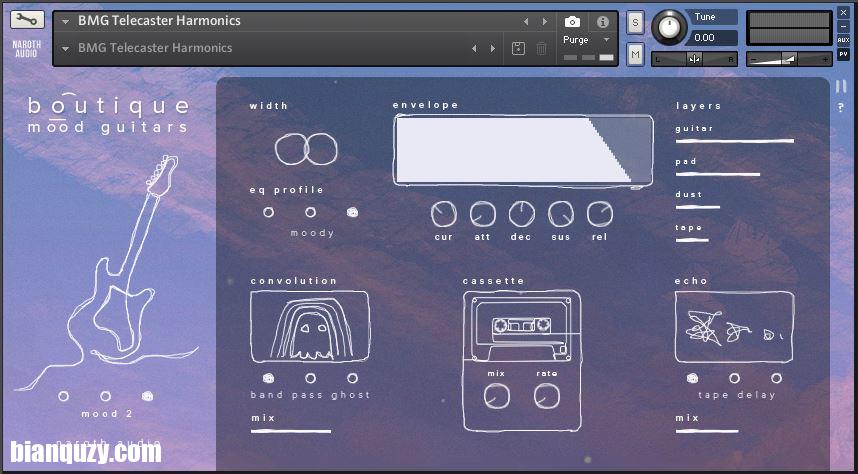858x474 pixels.
Task: Click the envelope rel knob
Action: point(600,214)
